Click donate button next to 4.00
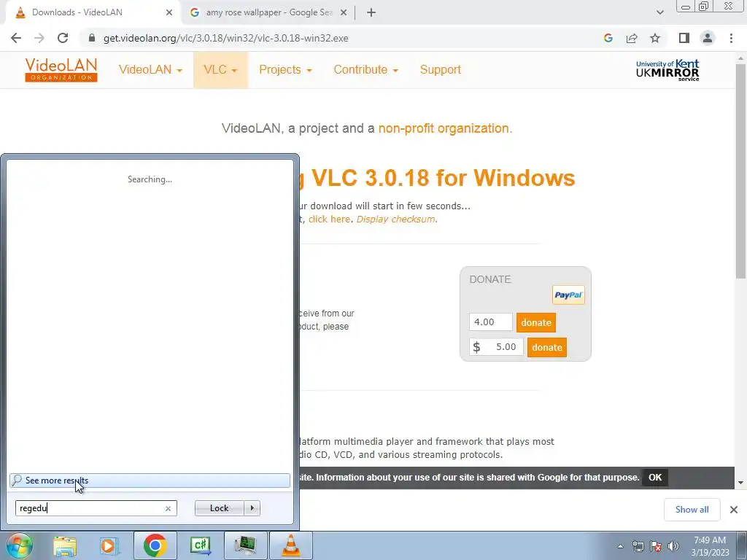This screenshot has width=747, height=560. click(x=536, y=322)
